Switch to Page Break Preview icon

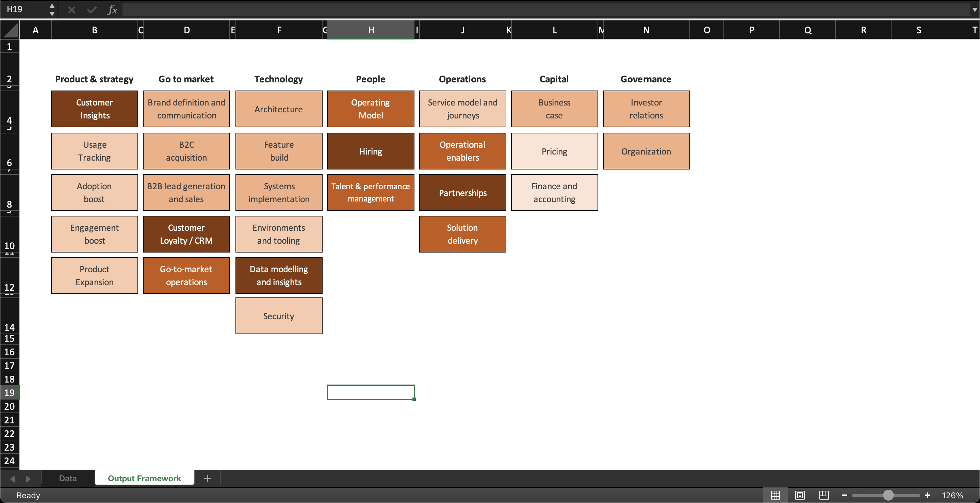click(x=823, y=495)
